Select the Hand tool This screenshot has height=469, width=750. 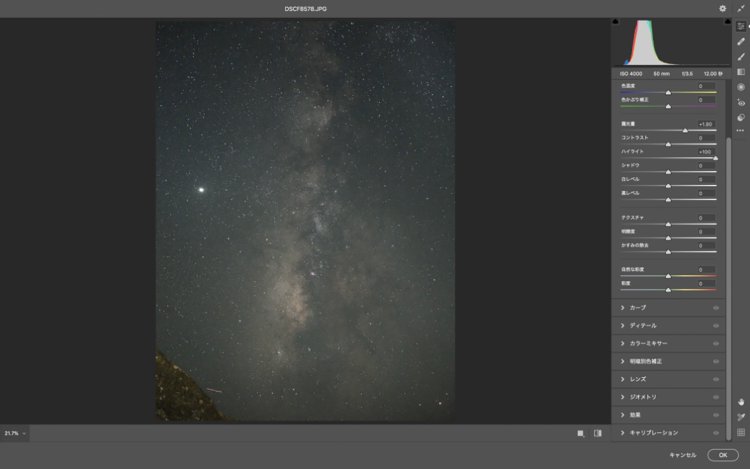(x=741, y=401)
